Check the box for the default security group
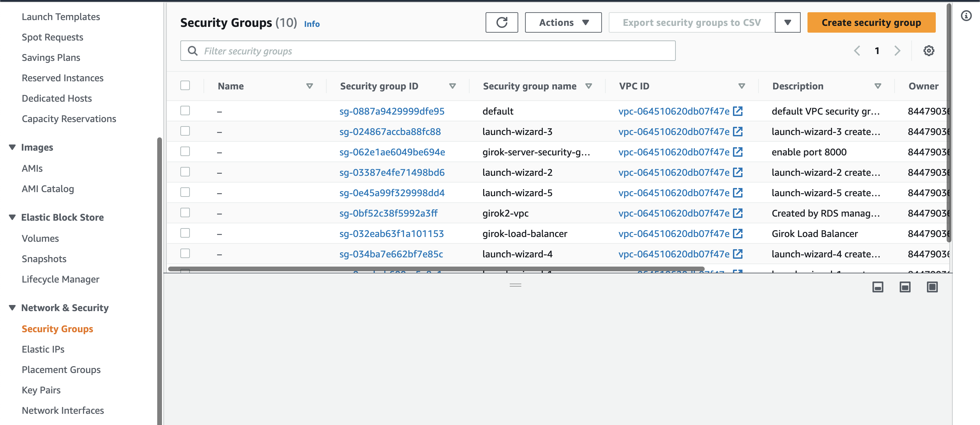Image resolution: width=980 pixels, height=425 pixels. click(x=185, y=111)
